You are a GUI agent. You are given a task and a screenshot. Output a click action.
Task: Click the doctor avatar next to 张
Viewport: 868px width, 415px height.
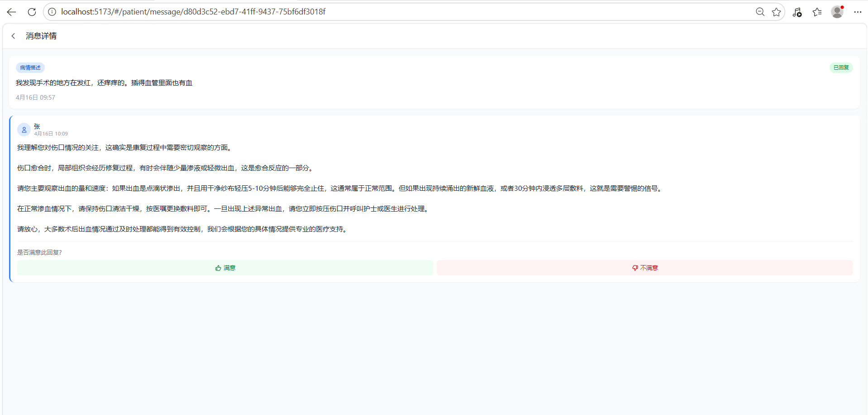(24, 130)
